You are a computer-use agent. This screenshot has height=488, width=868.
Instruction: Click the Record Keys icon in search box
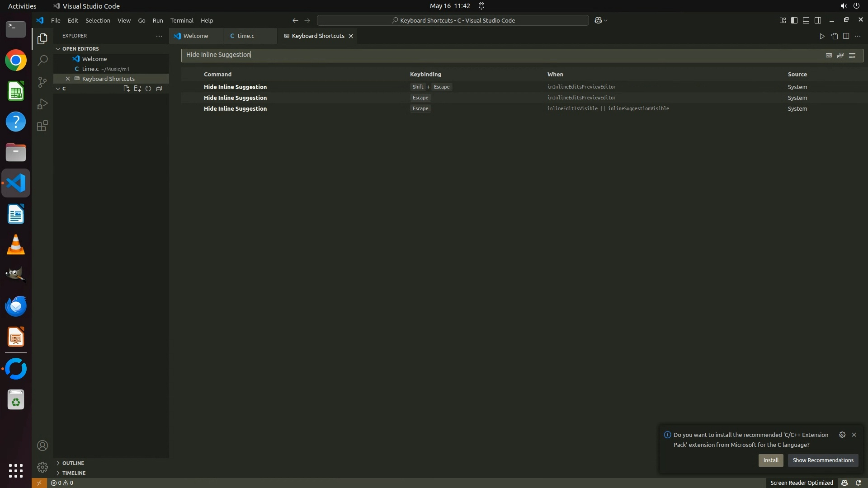829,55
